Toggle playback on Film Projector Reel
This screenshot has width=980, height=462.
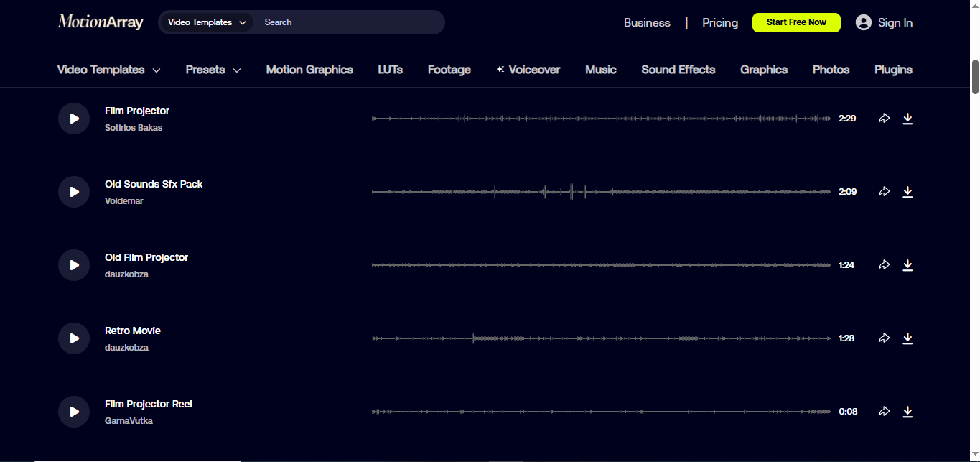click(x=74, y=411)
